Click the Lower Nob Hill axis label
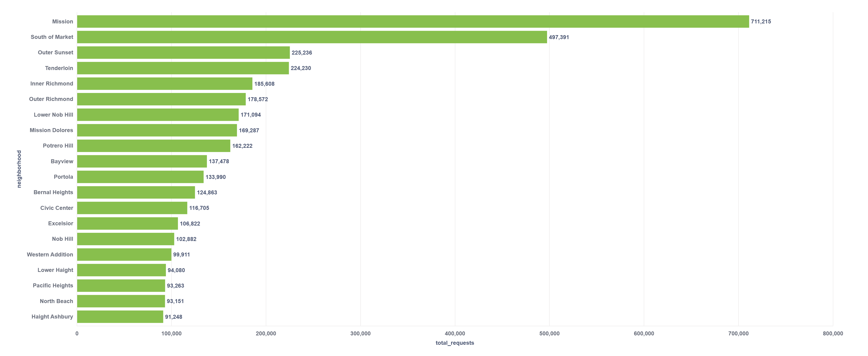868x356 pixels. [x=53, y=115]
